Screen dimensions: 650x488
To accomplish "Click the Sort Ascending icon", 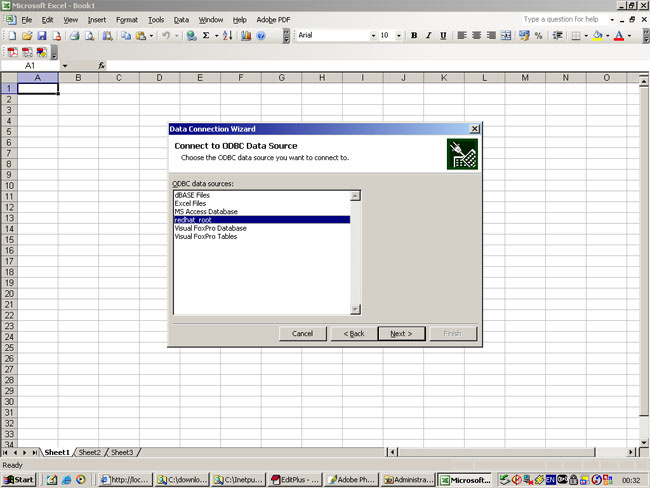I will (x=227, y=36).
